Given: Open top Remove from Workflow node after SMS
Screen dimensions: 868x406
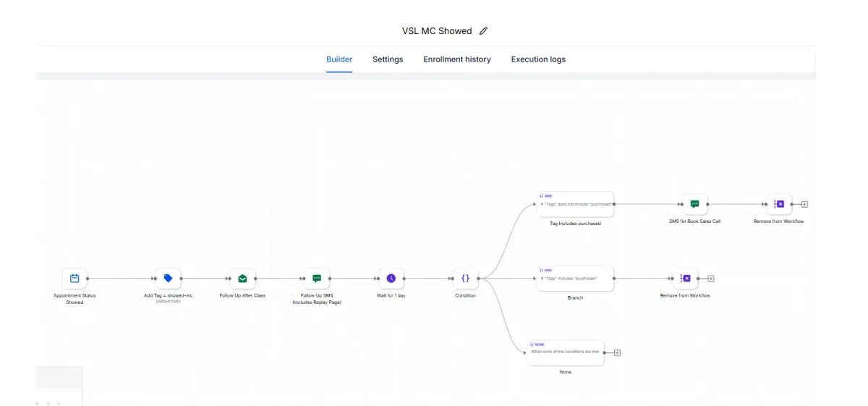Looking at the screenshot, I should pos(778,204).
